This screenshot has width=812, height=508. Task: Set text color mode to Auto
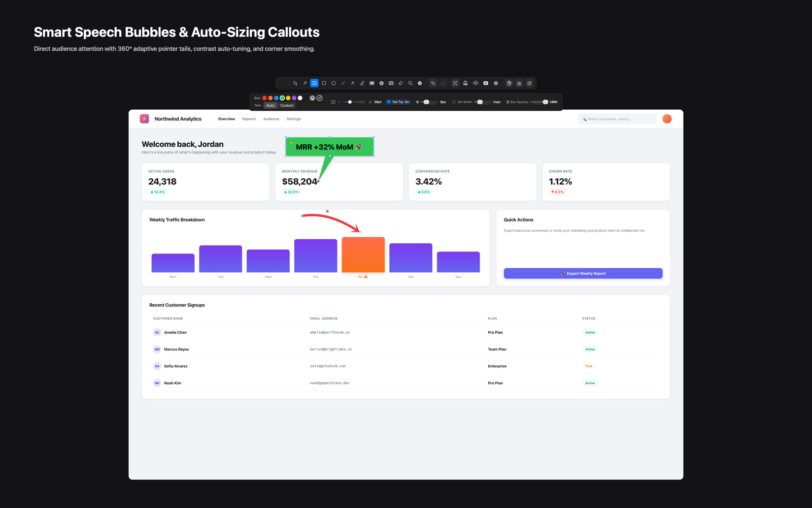[270, 106]
